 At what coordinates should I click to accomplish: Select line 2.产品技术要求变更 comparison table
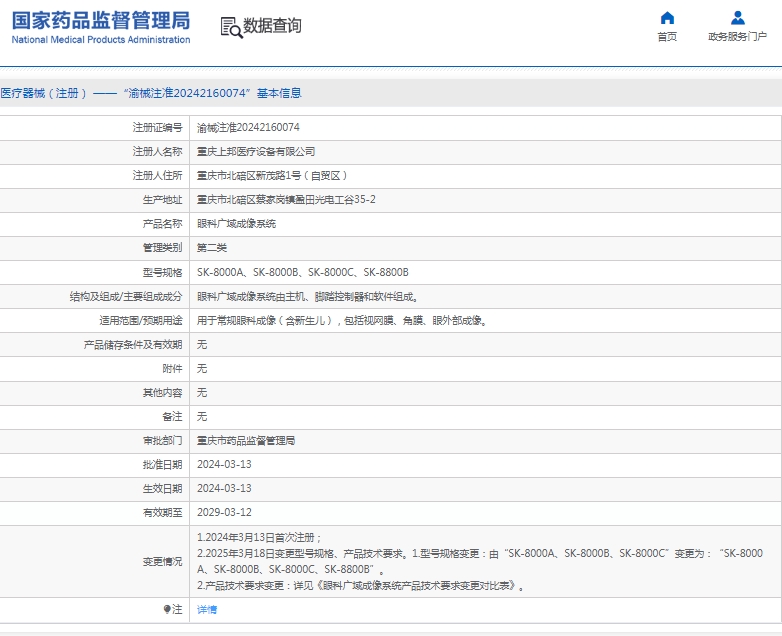click(361, 585)
